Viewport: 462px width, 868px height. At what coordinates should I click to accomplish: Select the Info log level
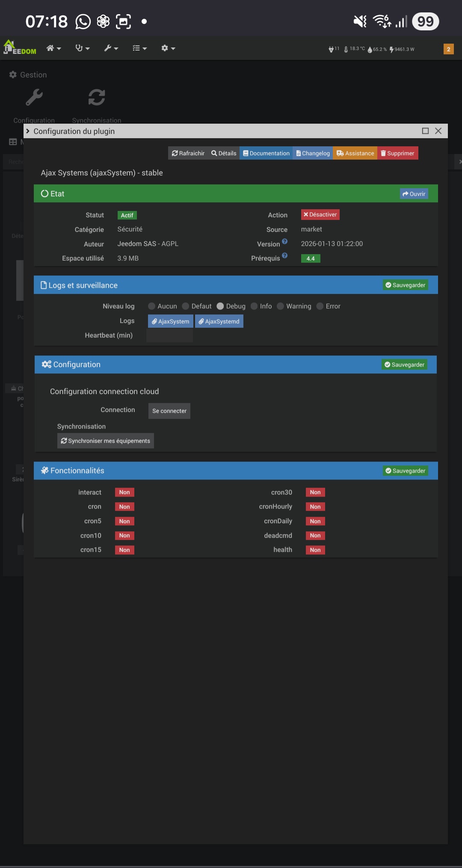pos(254,306)
